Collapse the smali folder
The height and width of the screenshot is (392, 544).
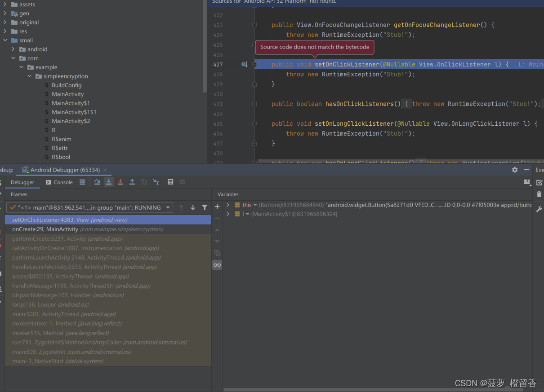coord(5,40)
